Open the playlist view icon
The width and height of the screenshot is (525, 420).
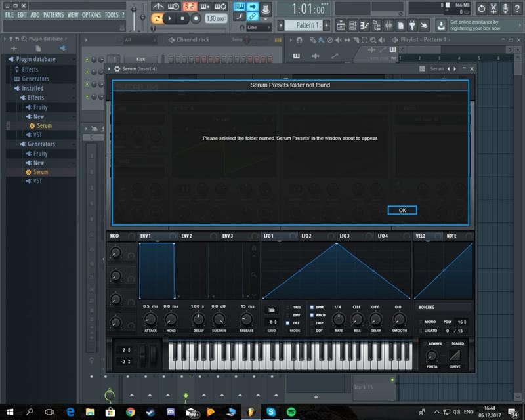point(341,25)
